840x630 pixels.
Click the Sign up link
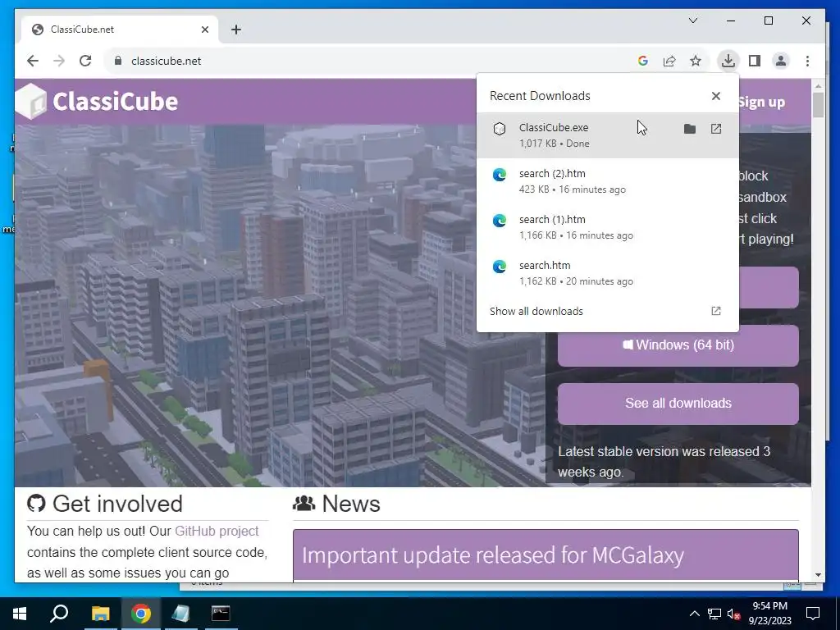coord(761,102)
